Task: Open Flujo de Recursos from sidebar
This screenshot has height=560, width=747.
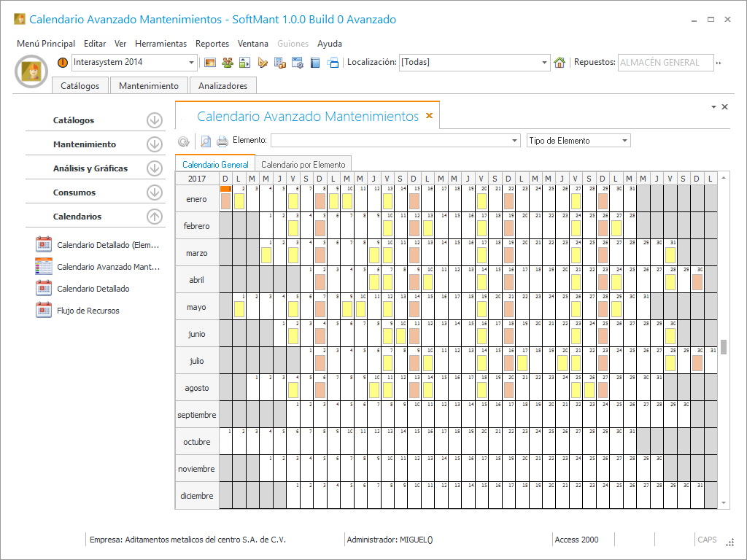Action: (x=88, y=311)
